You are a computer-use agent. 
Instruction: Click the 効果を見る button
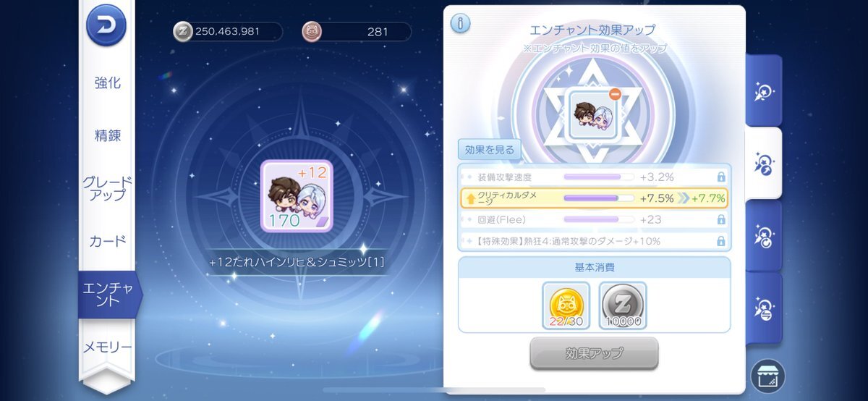tap(490, 150)
